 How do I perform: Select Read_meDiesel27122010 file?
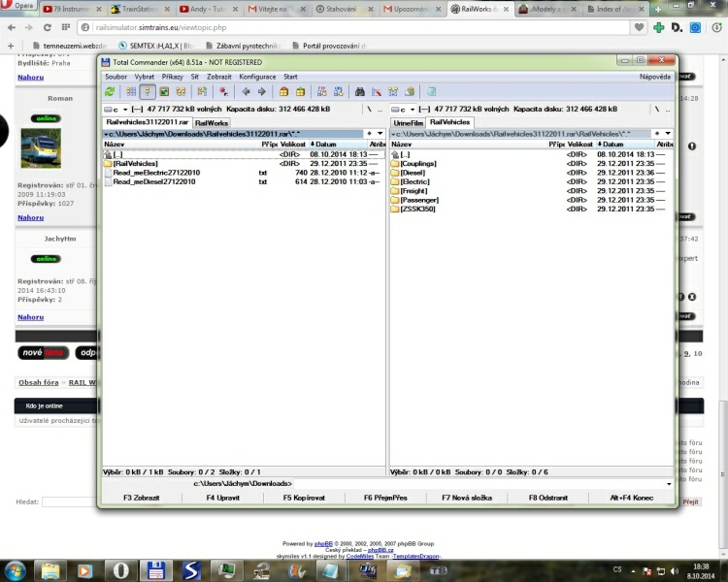pos(244,182)
